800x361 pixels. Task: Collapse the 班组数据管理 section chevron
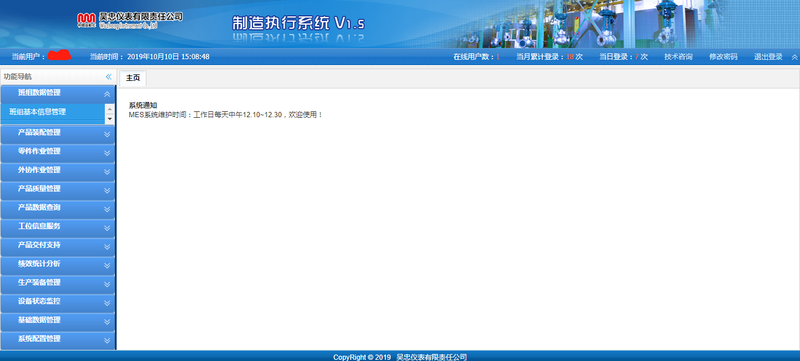(x=107, y=94)
